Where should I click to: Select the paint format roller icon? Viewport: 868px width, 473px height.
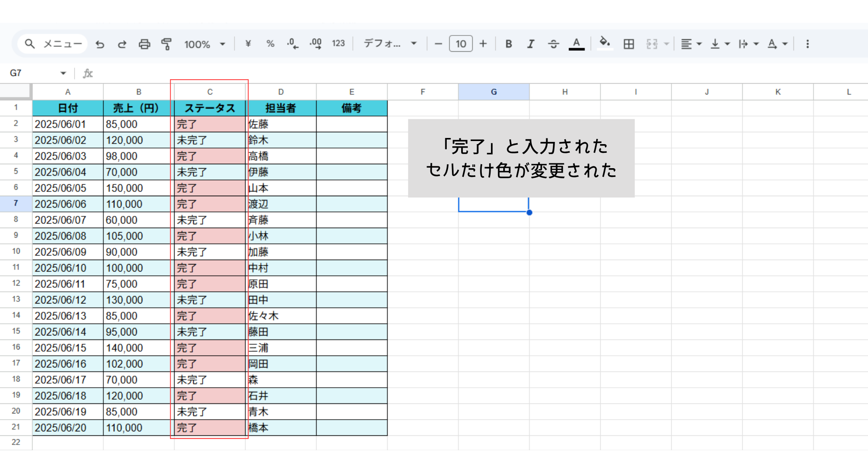click(x=167, y=44)
